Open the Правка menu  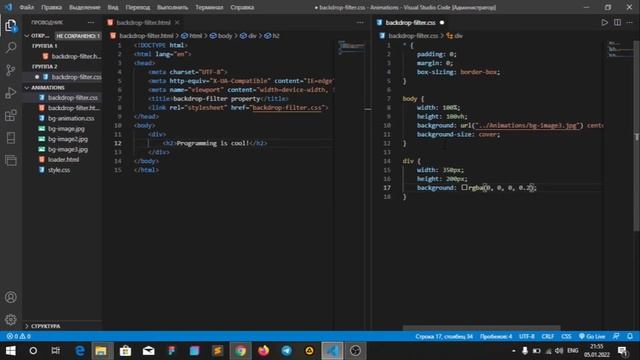coord(51,7)
